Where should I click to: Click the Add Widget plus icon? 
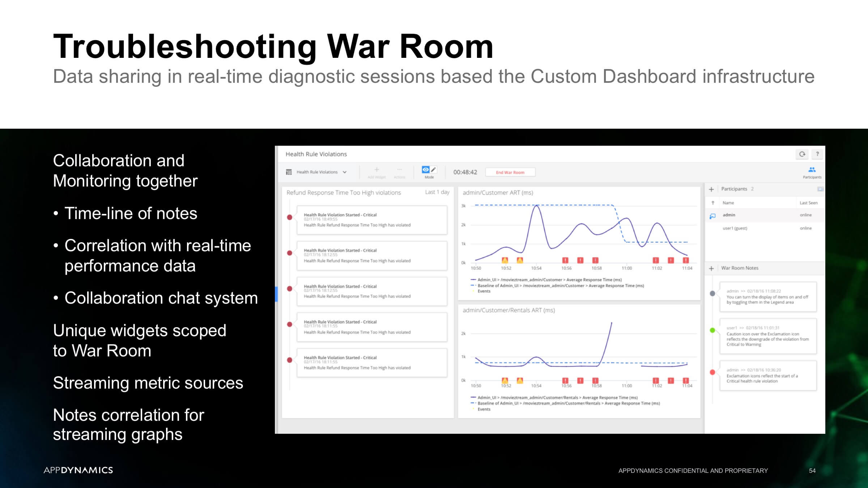coord(376,170)
